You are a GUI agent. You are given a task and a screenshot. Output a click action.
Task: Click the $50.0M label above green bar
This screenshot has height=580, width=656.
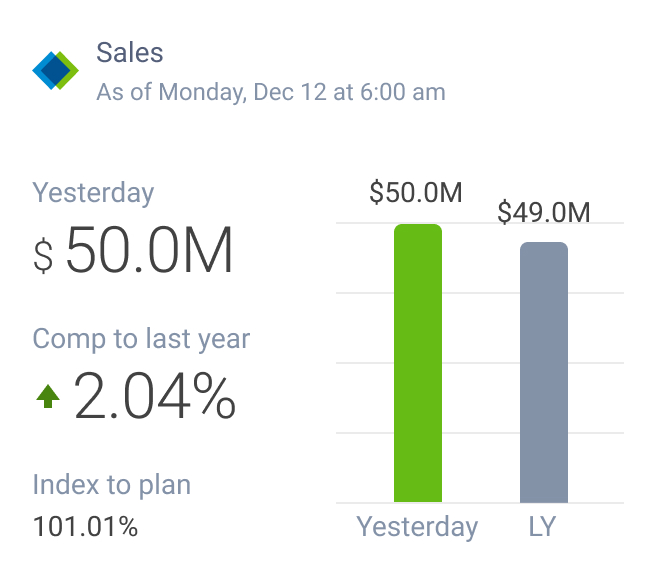pos(416,192)
